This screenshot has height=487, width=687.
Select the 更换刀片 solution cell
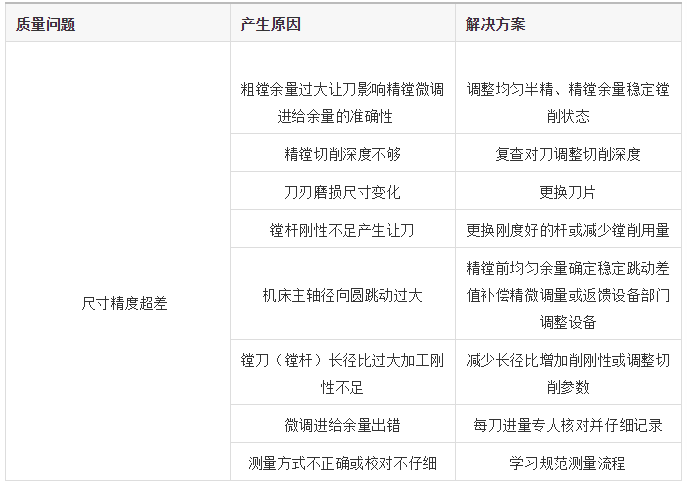(x=568, y=192)
